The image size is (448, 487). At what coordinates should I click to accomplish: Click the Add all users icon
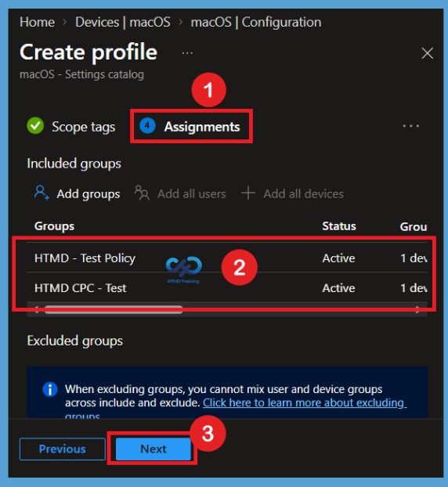[142, 193]
